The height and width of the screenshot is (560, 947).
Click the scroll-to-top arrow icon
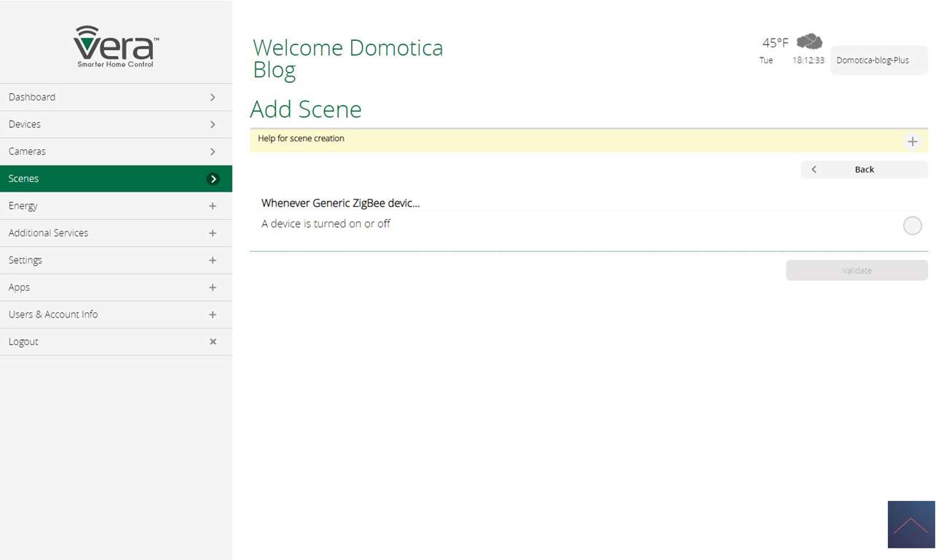pyautogui.click(x=911, y=524)
